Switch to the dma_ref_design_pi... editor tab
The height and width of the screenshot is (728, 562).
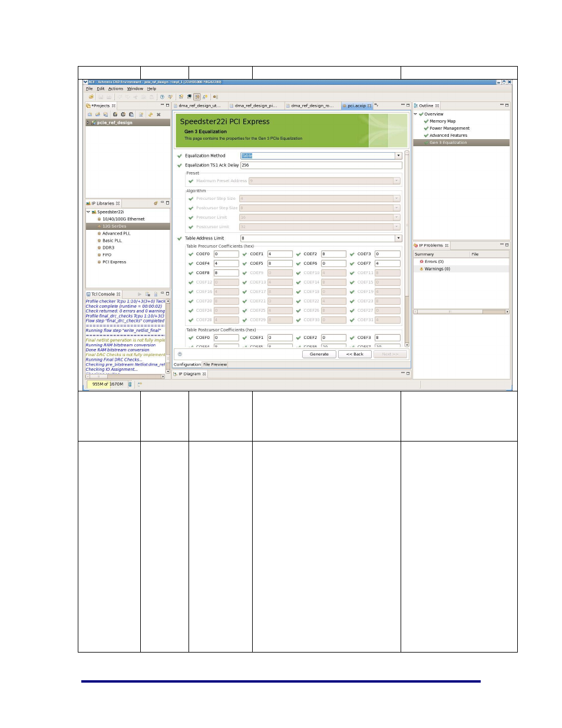(x=255, y=106)
